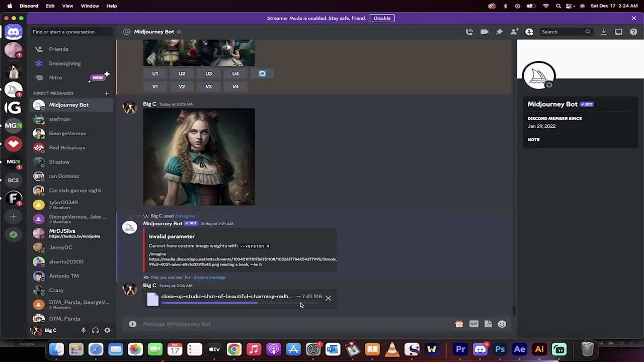Open the Antonio TM direct message
644x362 pixels.
coord(72,276)
